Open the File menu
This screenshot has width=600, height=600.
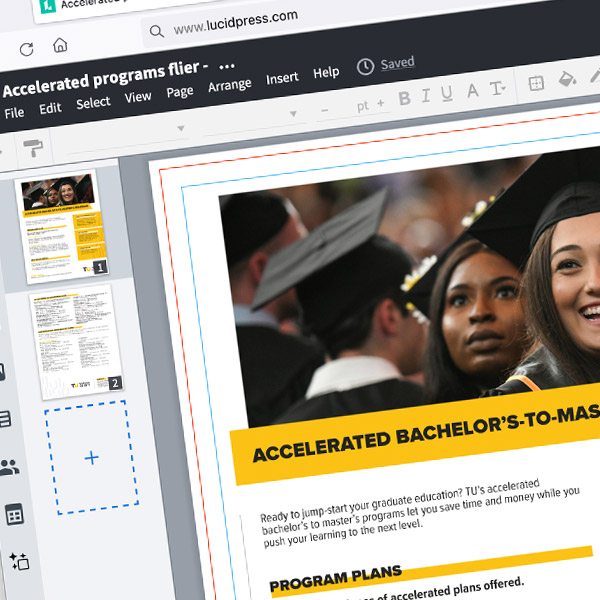14,113
